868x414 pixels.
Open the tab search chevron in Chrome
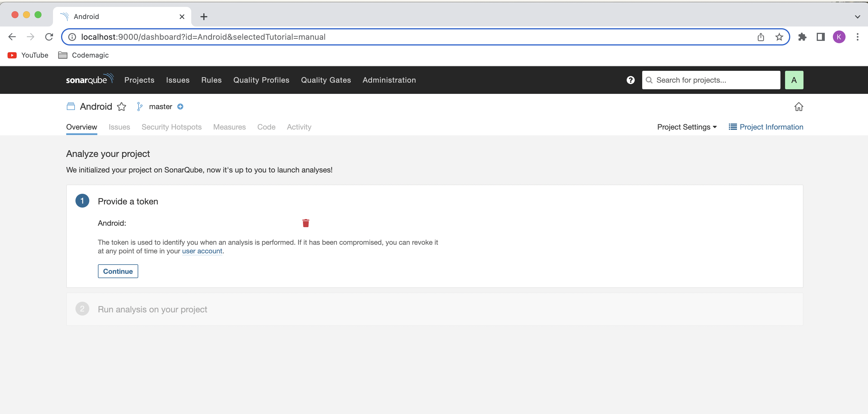coord(857,16)
